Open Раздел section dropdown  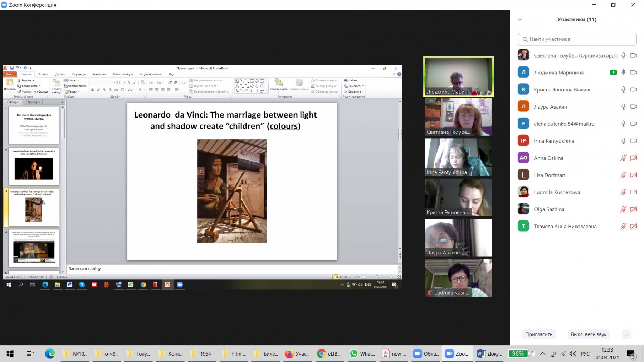click(72, 91)
